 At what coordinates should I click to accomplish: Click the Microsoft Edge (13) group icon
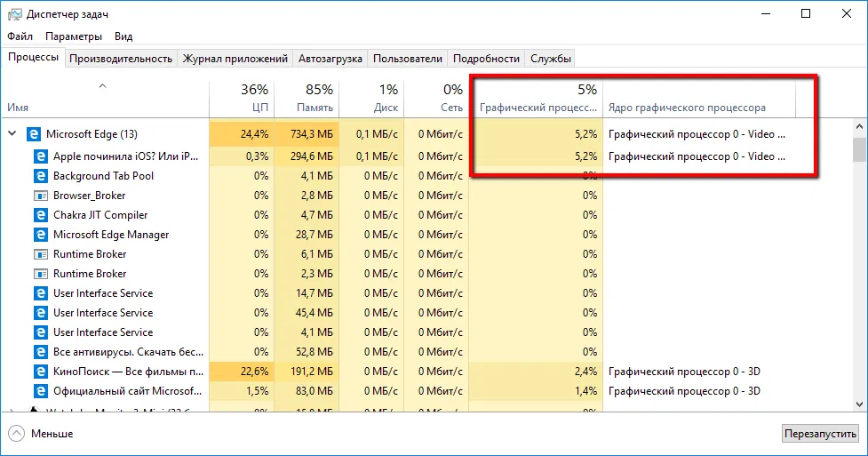click(x=34, y=133)
